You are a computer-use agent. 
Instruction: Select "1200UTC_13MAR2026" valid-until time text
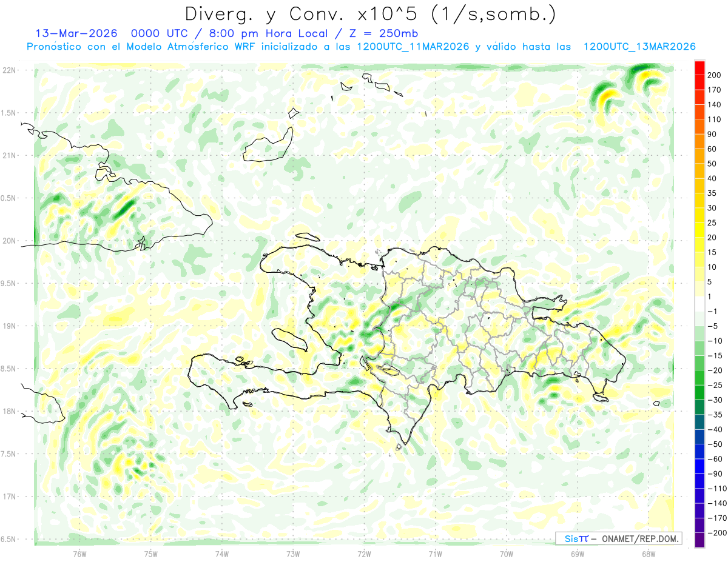[x=639, y=47]
